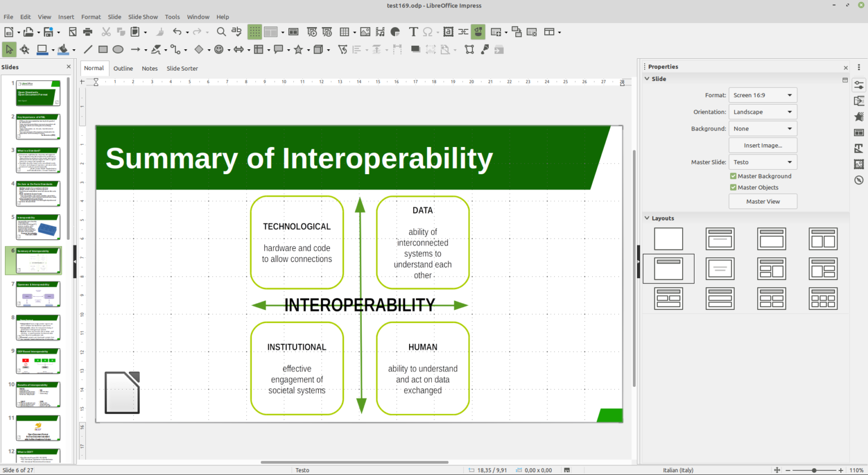Viewport: 868px width, 475px height.
Task: Select the ellipse drawing tool
Action: [118, 50]
